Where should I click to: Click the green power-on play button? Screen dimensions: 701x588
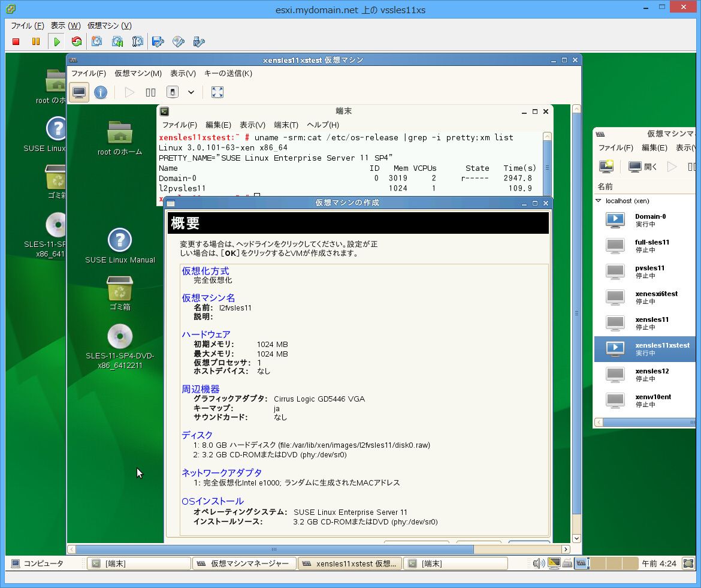(57, 41)
